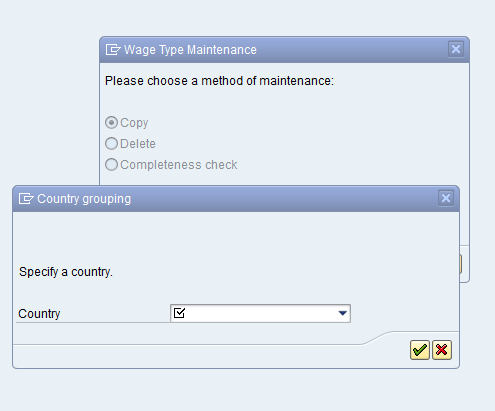Cancel using the red X button
This screenshot has height=411, width=495.
click(442, 350)
